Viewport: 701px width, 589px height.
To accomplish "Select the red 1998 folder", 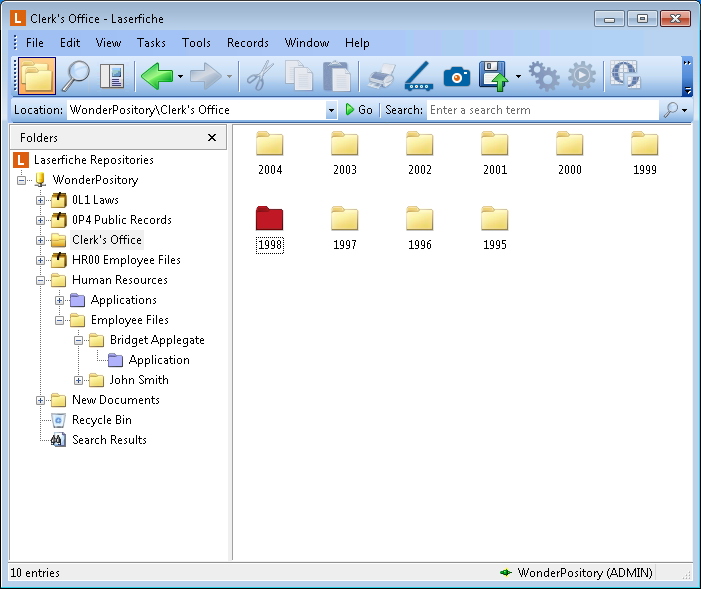I will click(x=270, y=229).
